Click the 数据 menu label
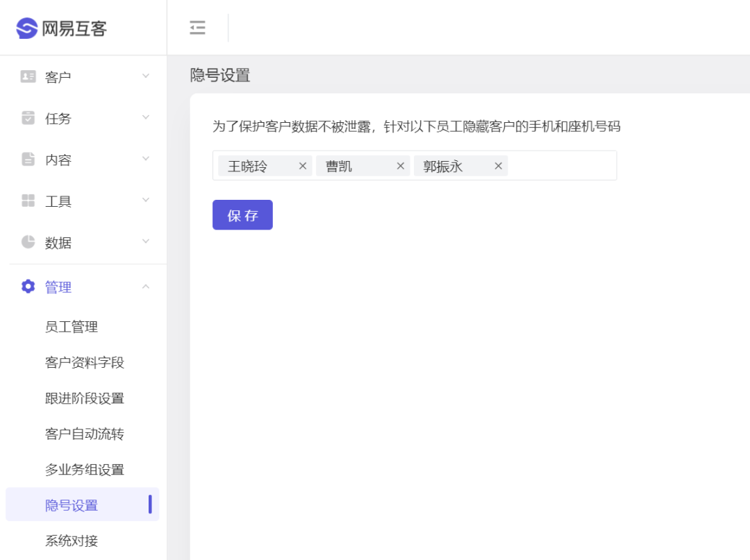Screen dimensions: 750x560 58,243
